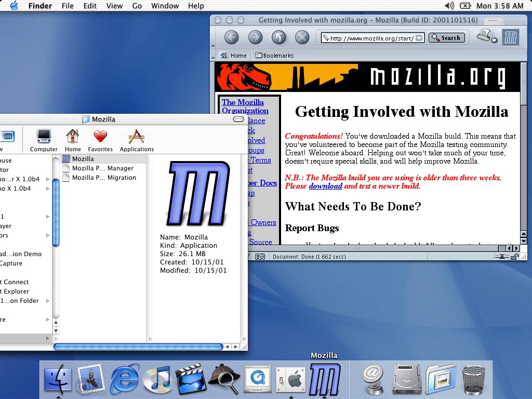The image size is (532, 399).
Task: Click the @ spring icon in the Dock
Action: click(x=372, y=380)
